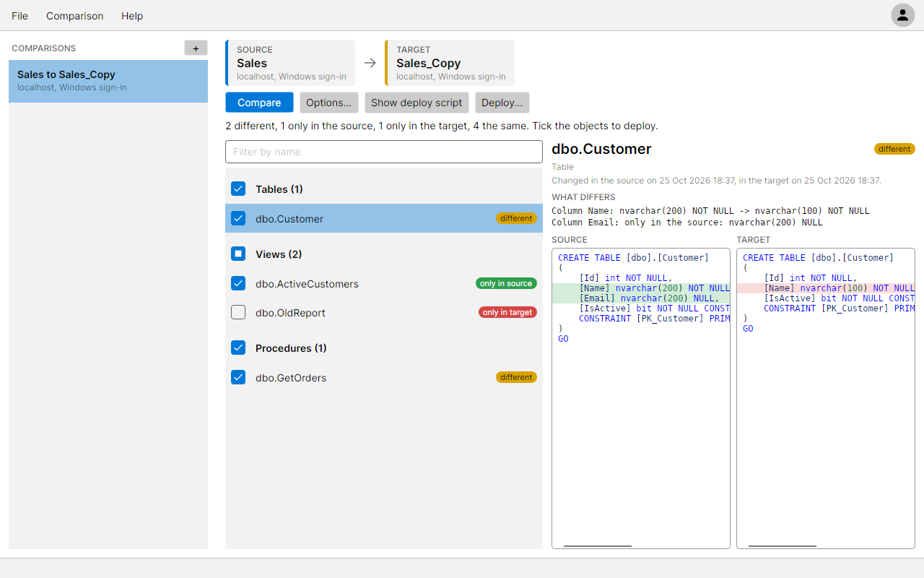
Task: Untick the dbo.GetOrders checkbox
Action: [238, 377]
